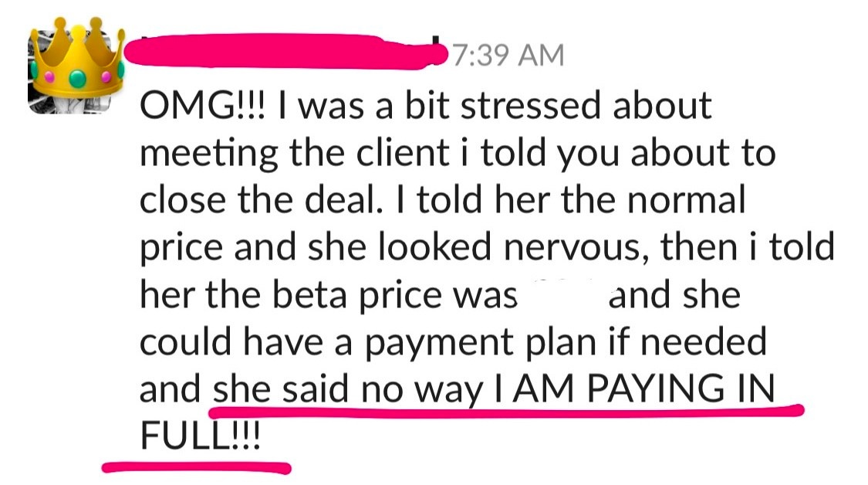Click the 7:39 AM message timestamp
The image size is (868, 485).
(508, 56)
